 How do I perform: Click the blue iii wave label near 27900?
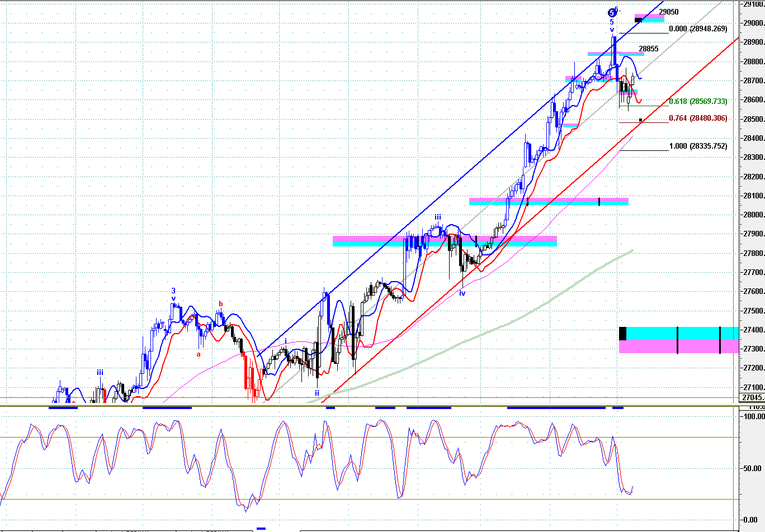pyautogui.click(x=438, y=217)
